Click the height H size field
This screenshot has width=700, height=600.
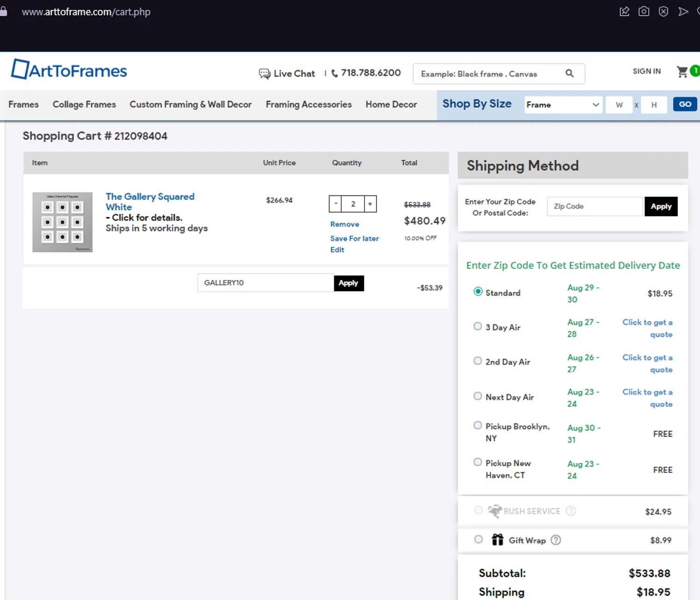(x=654, y=105)
